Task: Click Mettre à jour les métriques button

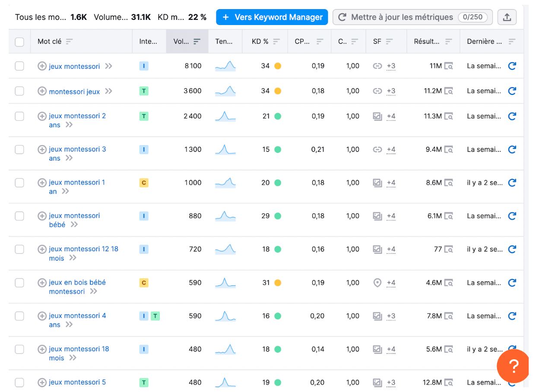Action: click(x=412, y=17)
